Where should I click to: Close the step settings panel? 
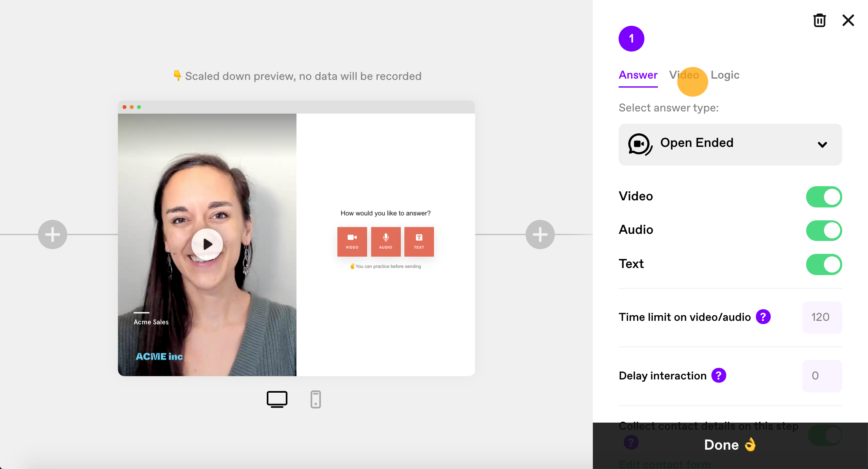click(848, 20)
